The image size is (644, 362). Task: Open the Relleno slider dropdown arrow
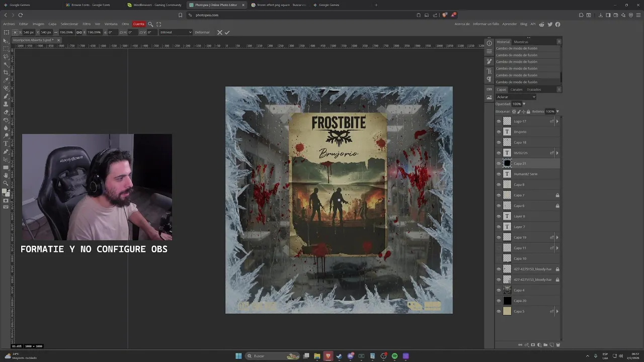click(557, 111)
